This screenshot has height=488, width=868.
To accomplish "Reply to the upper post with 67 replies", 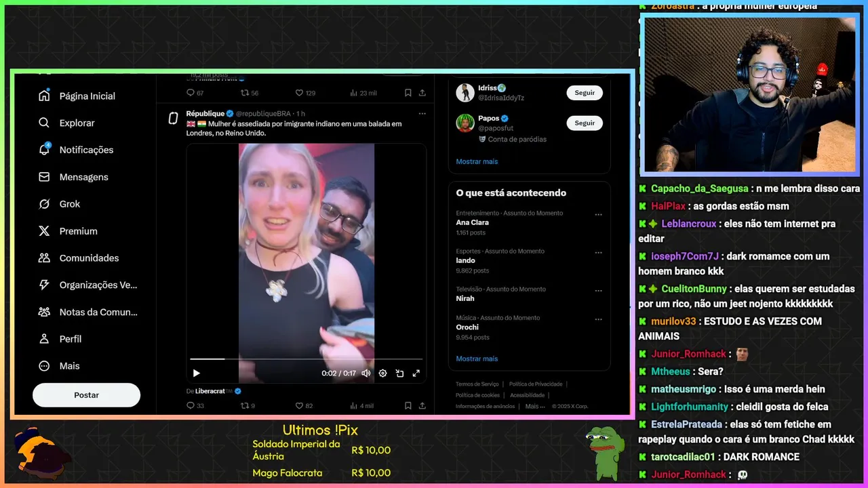I will tap(191, 93).
